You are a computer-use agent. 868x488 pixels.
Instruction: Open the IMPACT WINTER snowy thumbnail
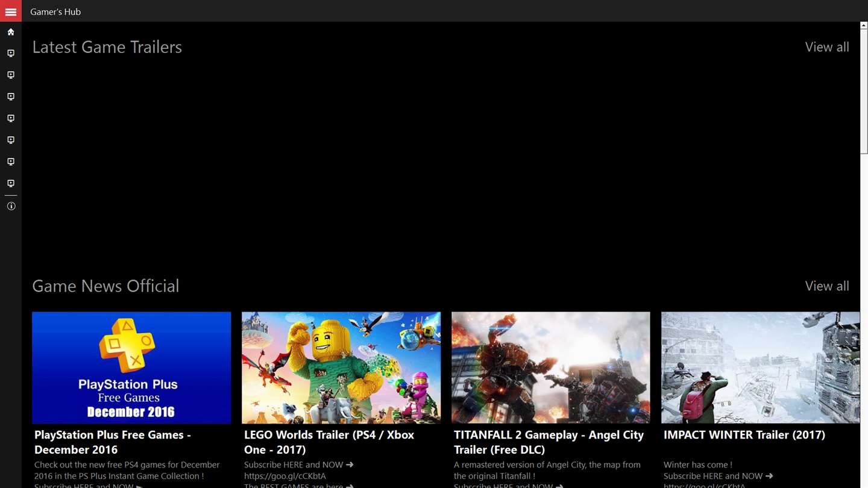(x=761, y=368)
